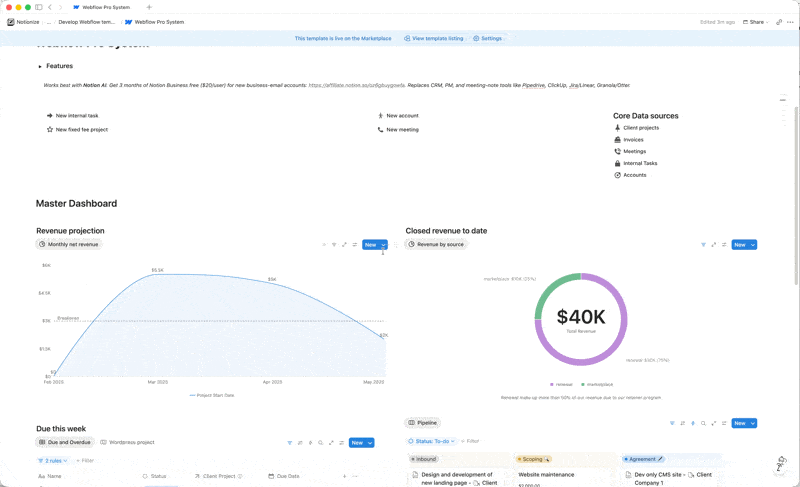The image size is (800, 487).
Task: Click the copy link icon in top bar
Action: [x=779, y=22]
